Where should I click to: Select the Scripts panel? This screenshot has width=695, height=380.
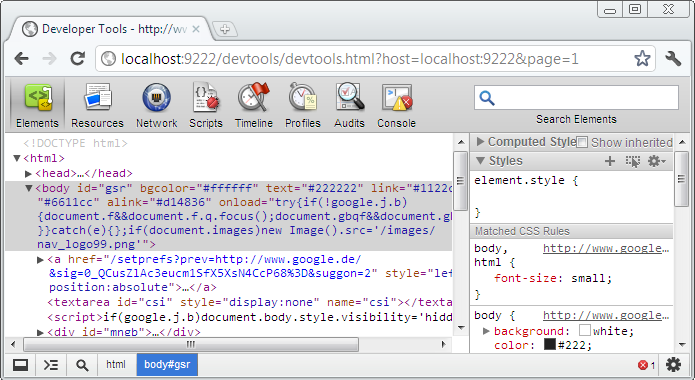tap(206, 106)
